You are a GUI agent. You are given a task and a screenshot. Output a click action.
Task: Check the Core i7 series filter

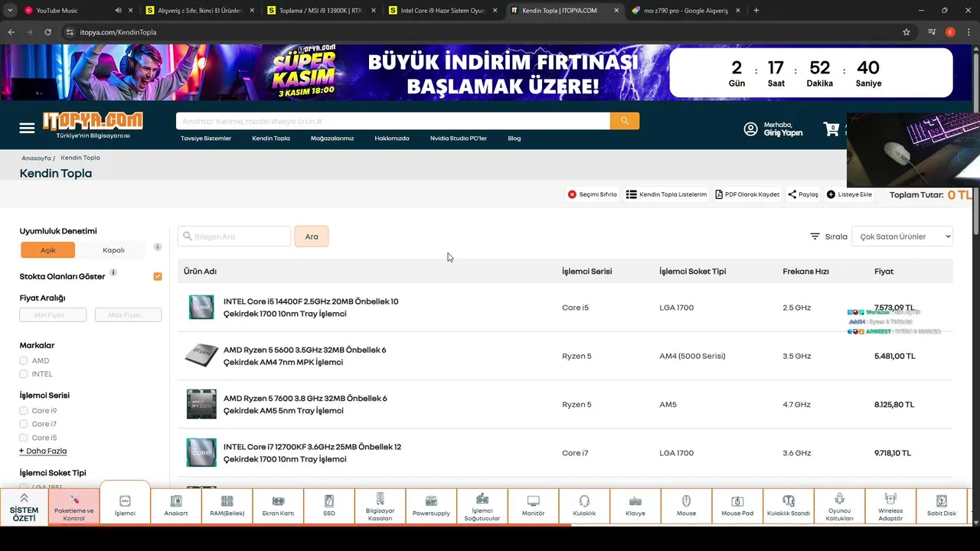pos(24,424)
